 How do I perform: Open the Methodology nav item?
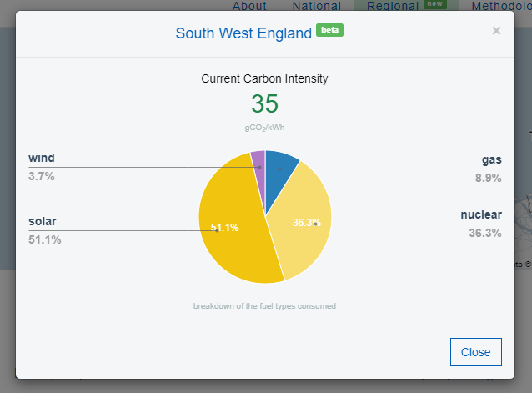(501, 6)
